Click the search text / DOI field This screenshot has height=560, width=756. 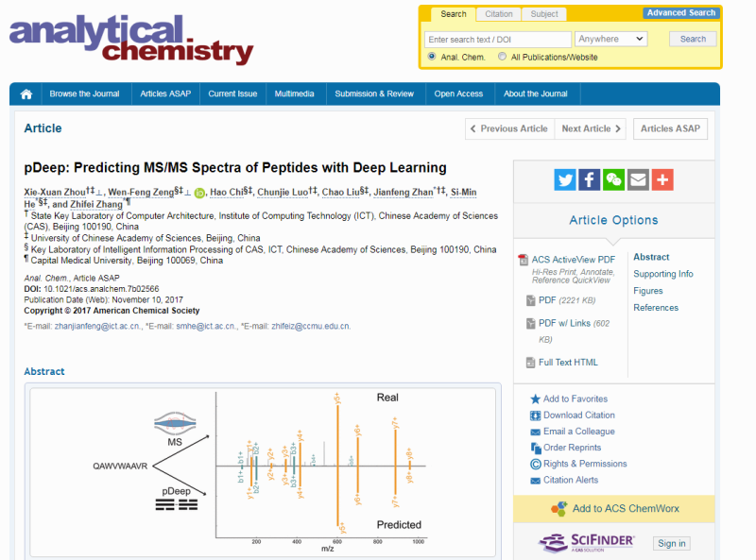[498, 40]
